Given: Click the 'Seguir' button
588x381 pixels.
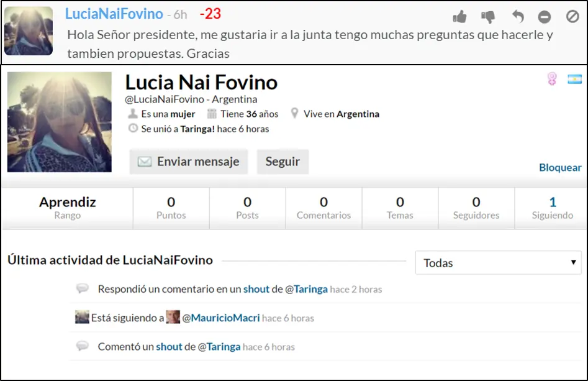Looking at the screenshot, I should click(283, 162).
